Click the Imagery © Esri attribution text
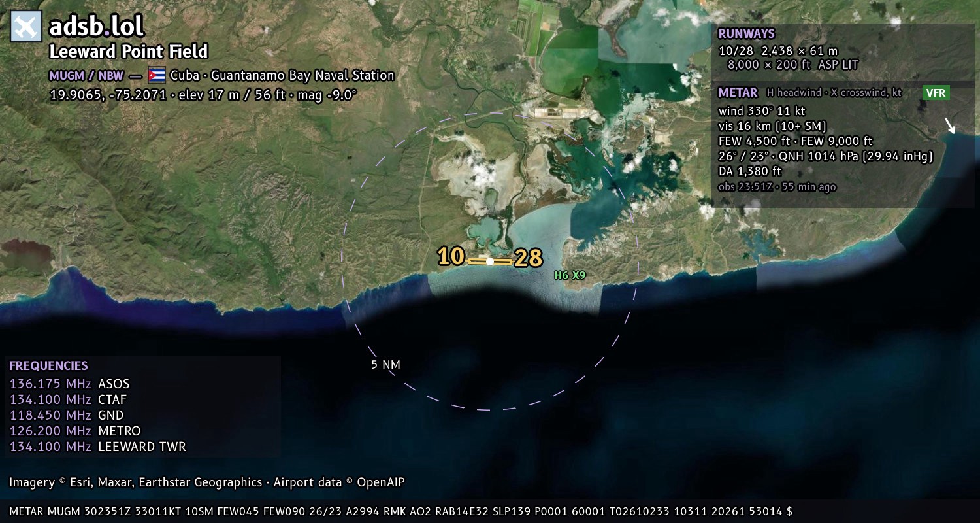 (x=207, y=482)
